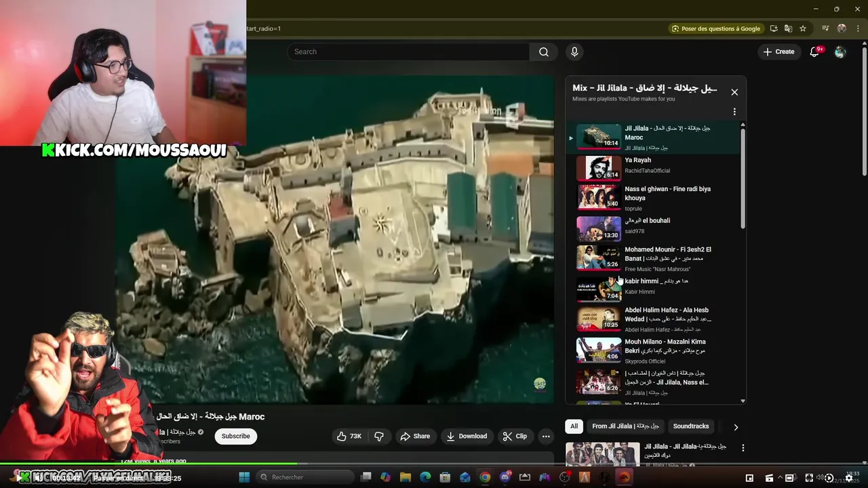Open the YouTube account avatar menu
This screenshot has height=488, width=868.
(x=840, y=52)
